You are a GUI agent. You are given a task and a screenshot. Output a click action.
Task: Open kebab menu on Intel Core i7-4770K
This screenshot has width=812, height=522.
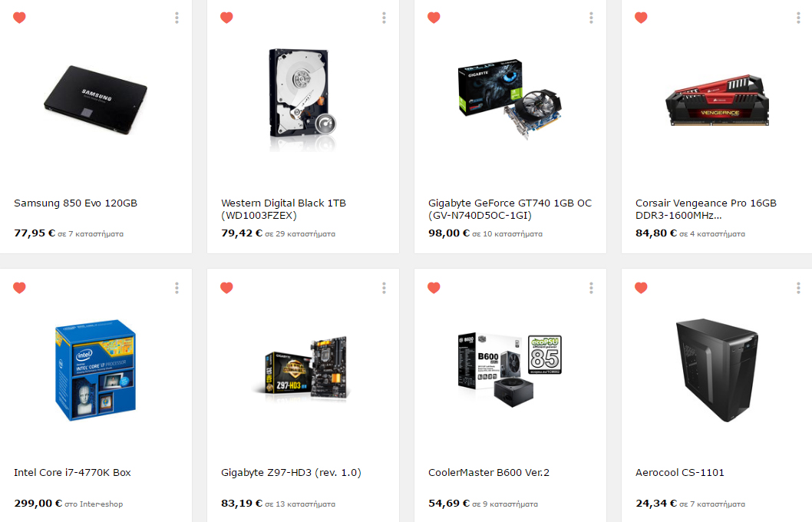coord(177,288)
